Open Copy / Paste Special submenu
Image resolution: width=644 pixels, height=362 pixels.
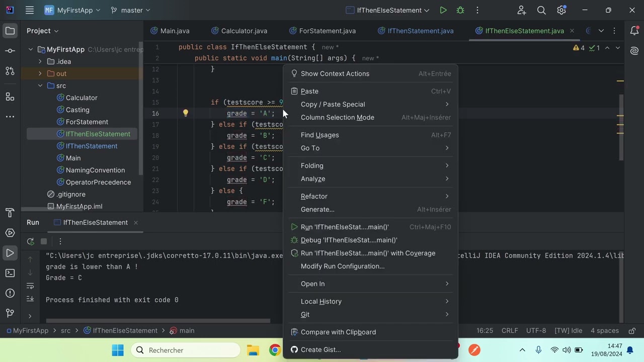(x=371, y=104)
